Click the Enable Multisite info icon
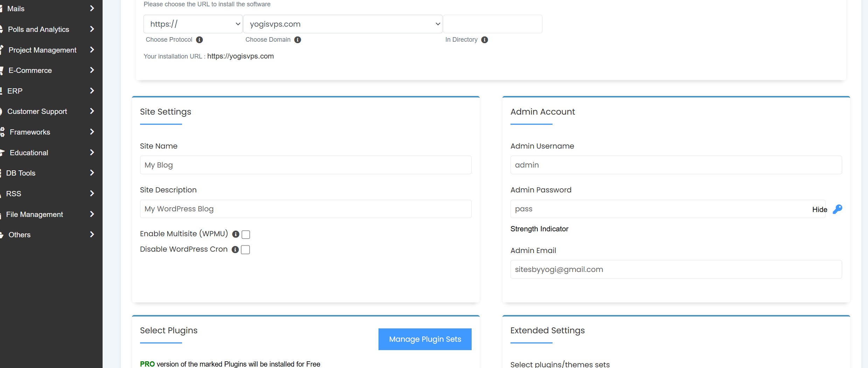Screen dimensions: 868x368 (236, 234)
